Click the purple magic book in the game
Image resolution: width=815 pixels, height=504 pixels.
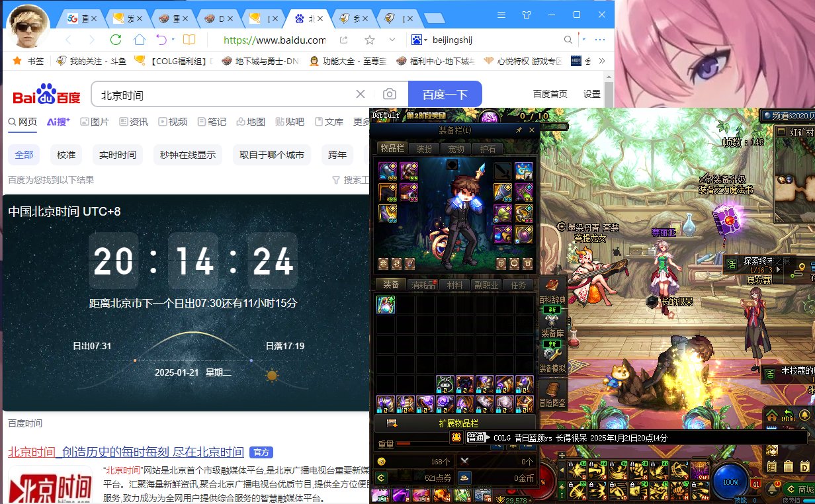[x=727, y=218]
